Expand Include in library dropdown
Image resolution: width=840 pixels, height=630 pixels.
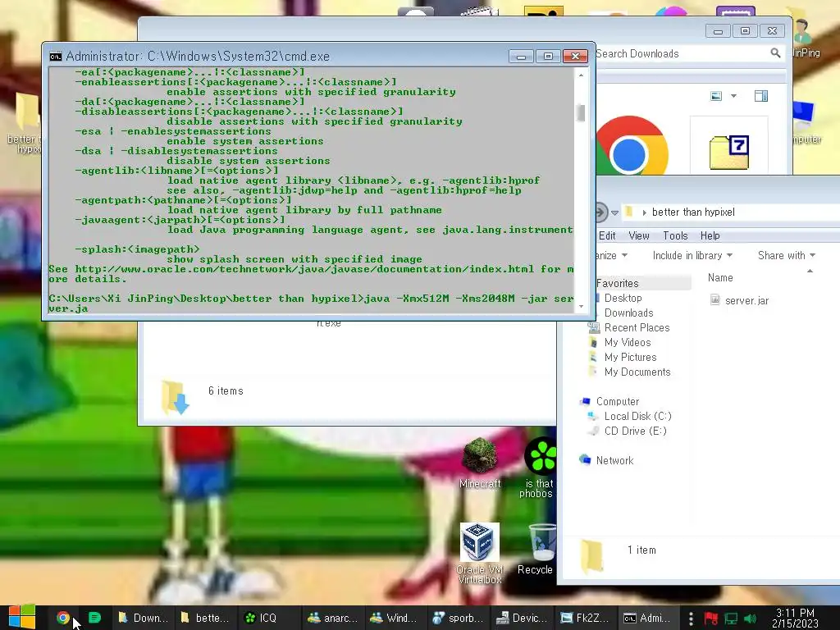tap(692, 256)
